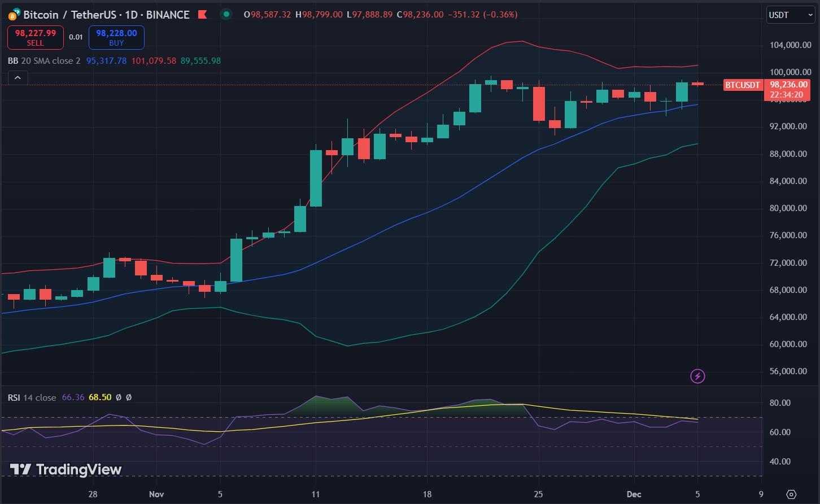Click the 92,000.00 price axis label

(789, 126)
